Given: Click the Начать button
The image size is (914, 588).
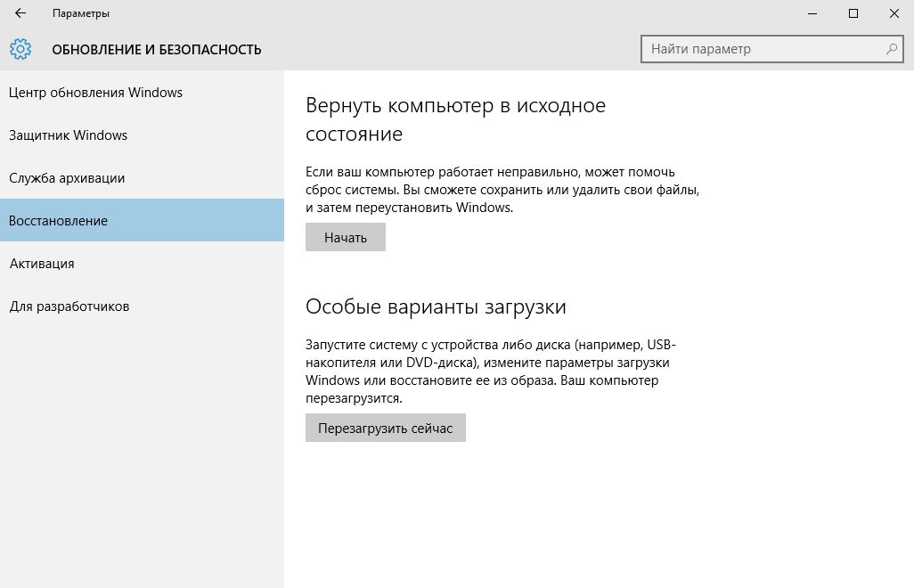Looking at the screenshot, I should click(346, 237).
